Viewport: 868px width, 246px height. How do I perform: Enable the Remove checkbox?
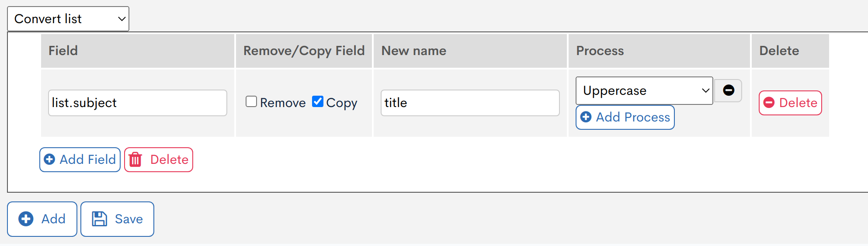pos(251,102)
